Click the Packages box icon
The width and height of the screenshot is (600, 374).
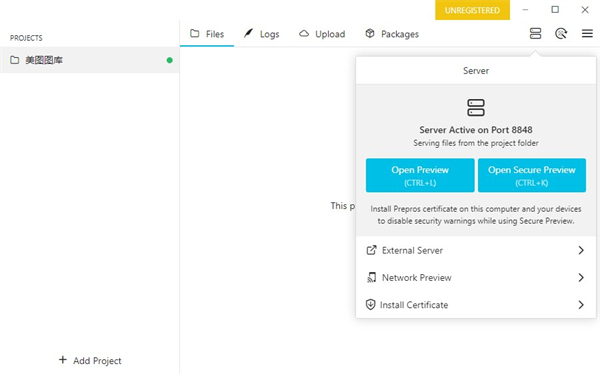[x=370, y=33]
